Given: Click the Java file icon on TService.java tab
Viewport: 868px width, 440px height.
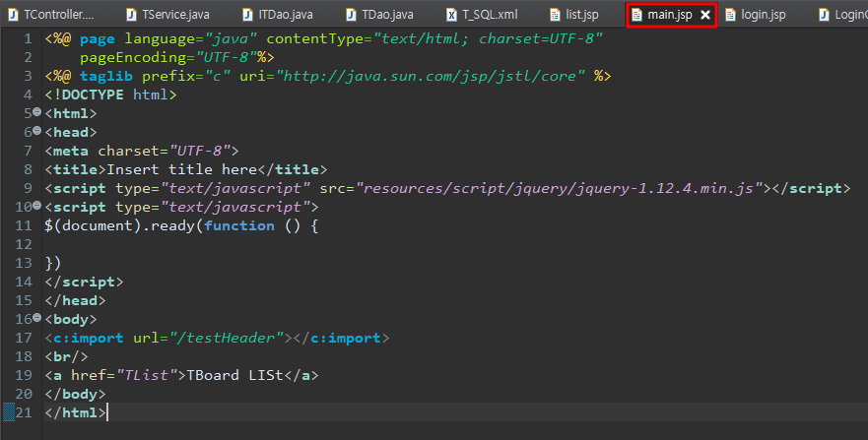Looking at the screenshot, I should (x=131, y=15).
